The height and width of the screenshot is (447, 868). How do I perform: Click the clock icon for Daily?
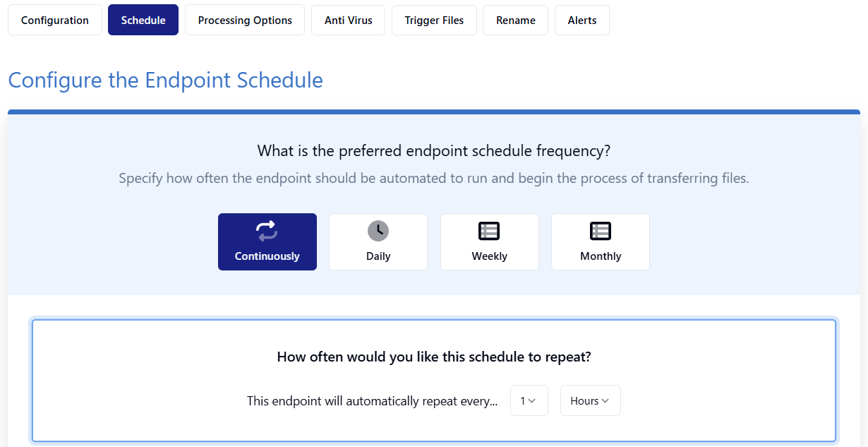[378, 231]
